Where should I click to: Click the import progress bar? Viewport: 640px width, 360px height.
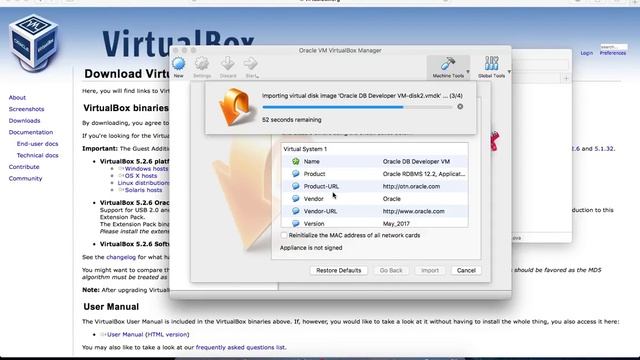point(357,107)
